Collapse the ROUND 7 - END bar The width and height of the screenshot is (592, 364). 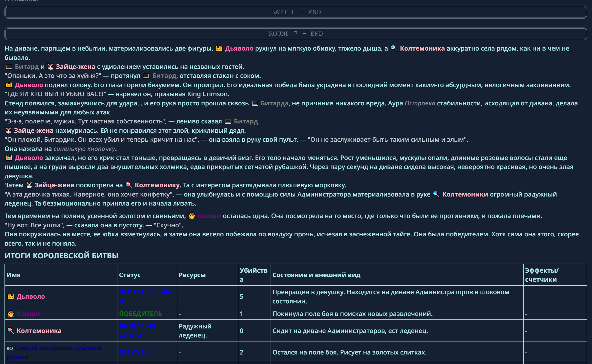coord(296,34)
